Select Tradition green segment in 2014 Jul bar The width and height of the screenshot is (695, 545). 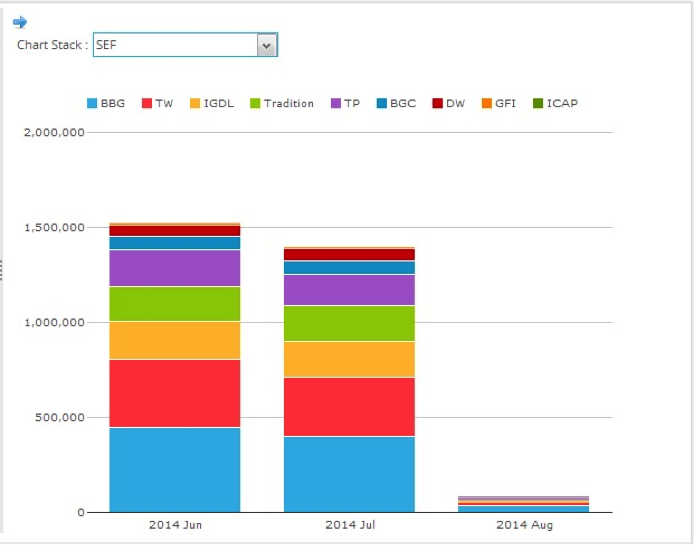pos(349,323)
